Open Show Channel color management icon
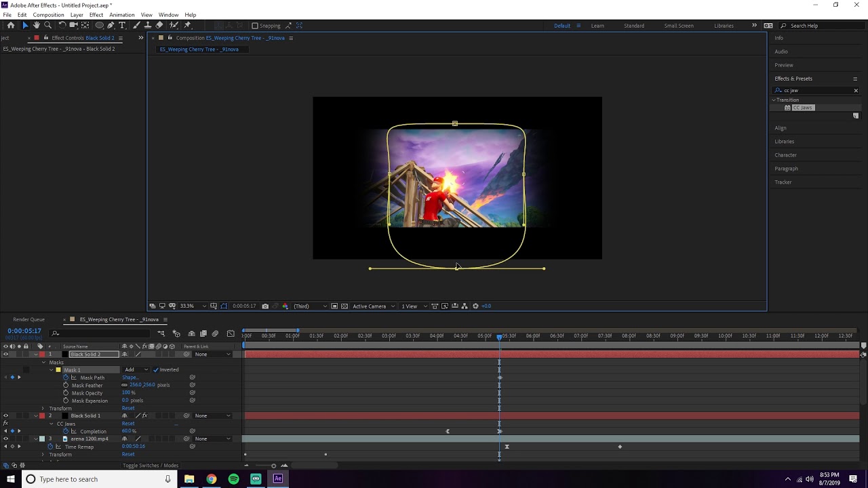The height and width of the screenshot is (488, 868). (x=285, y=306)
